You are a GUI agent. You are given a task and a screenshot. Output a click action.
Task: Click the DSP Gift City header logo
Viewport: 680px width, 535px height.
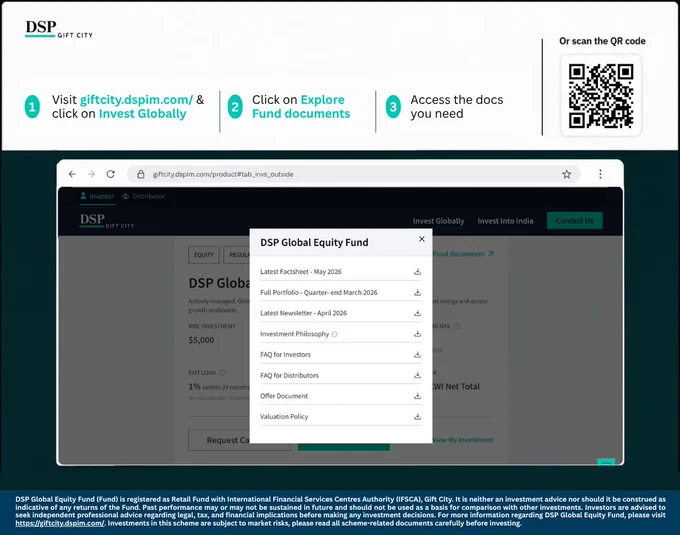click(x=59, y=29)
